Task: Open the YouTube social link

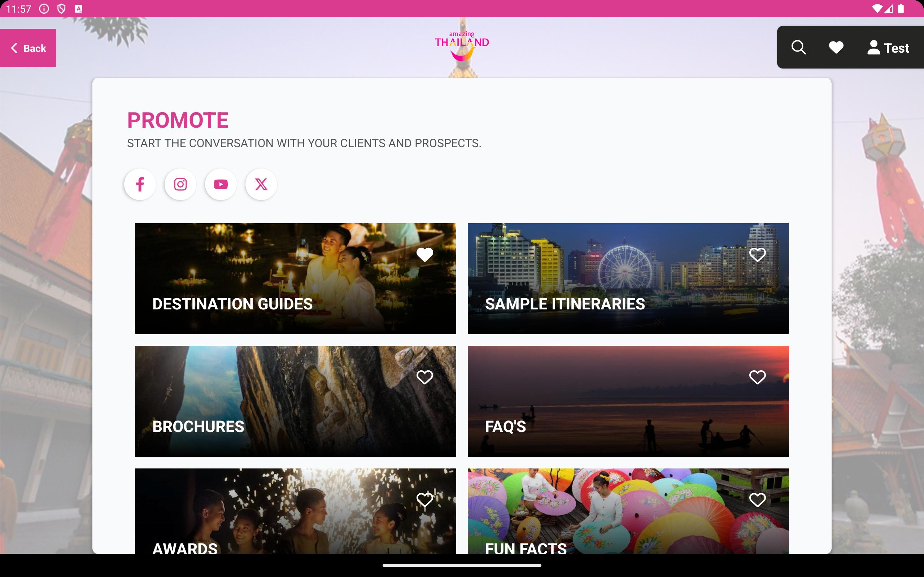Action: coord(221,184)
